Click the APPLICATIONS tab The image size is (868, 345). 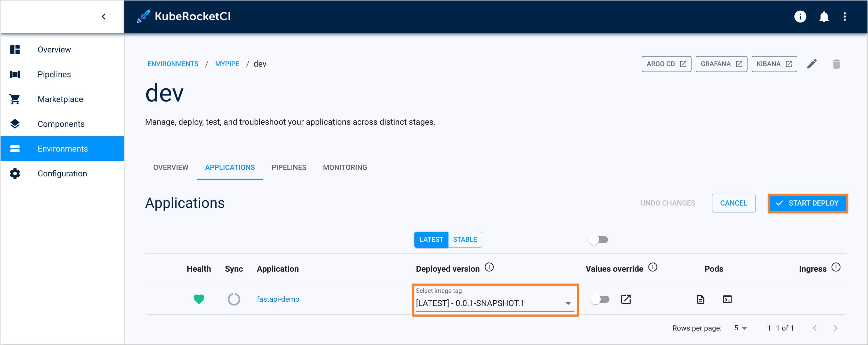(230, 167)
